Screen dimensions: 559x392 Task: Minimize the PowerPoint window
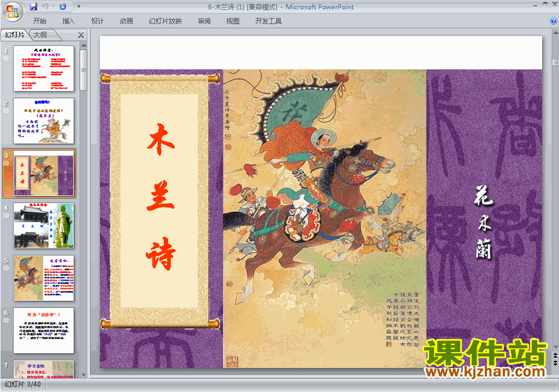tap(535, 5)
